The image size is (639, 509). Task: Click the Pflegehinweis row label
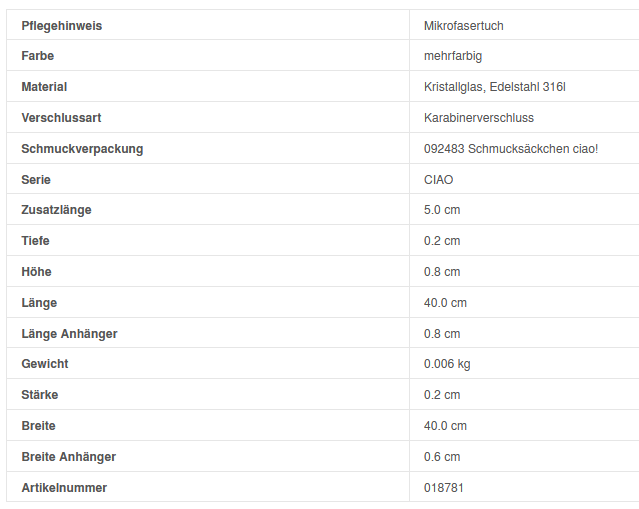pos(61,25)
